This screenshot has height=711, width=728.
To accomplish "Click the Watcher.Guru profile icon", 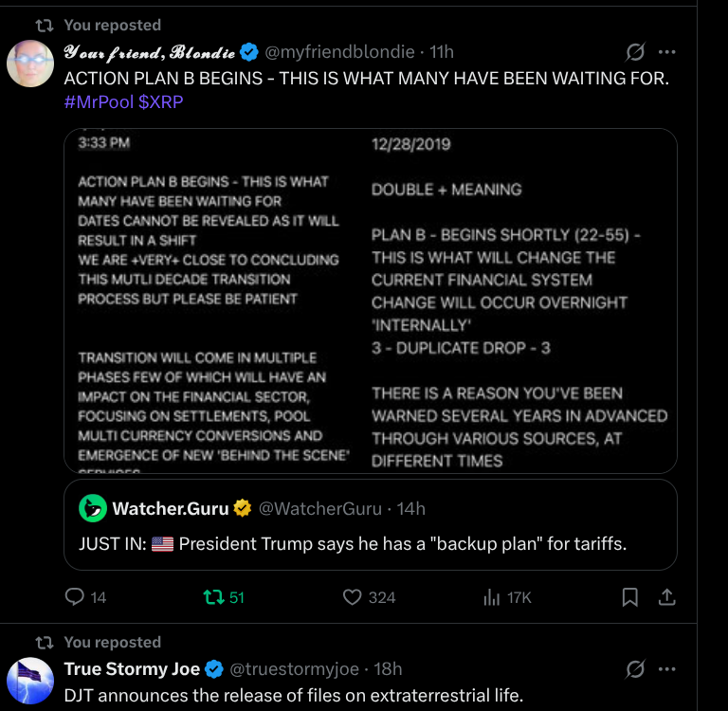I will pyautogui.click(x=92, y=509).
